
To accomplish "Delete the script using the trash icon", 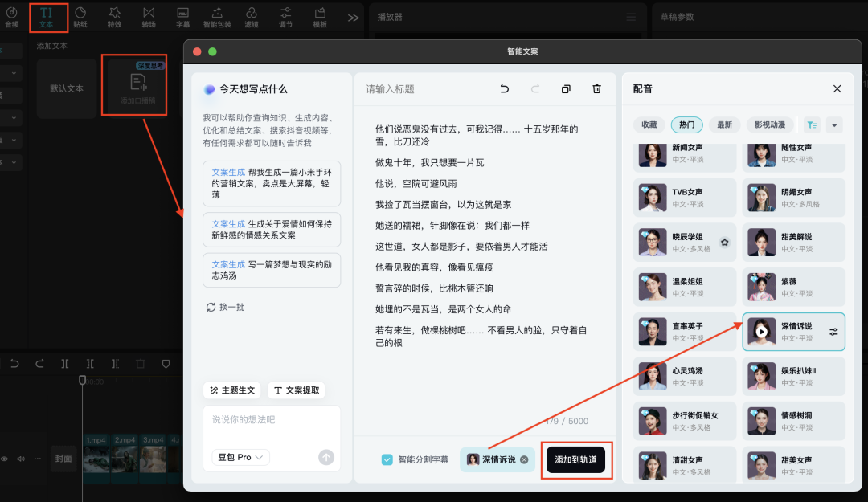I will click(x=596, y=89).
